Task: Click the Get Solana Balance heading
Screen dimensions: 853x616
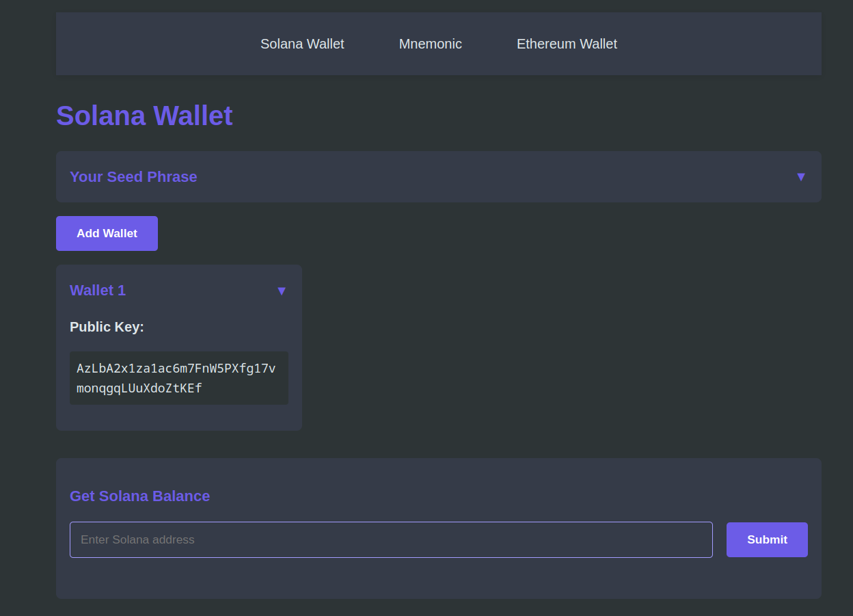Action: point(139,496)
